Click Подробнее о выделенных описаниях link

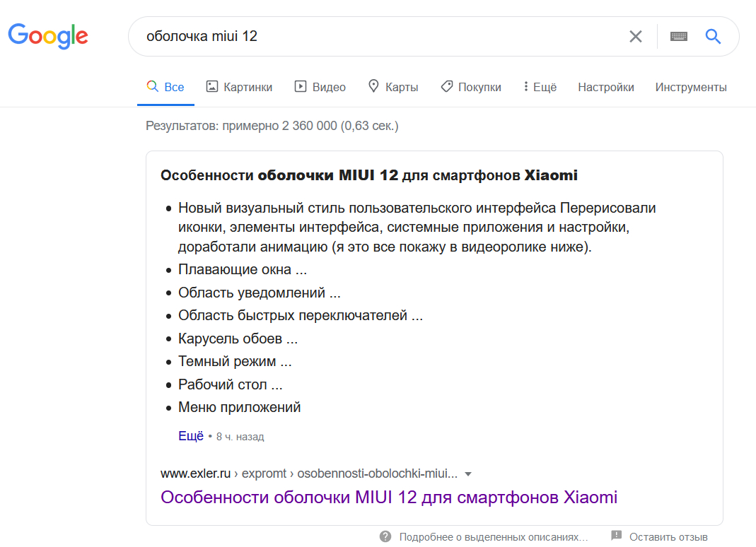tap(493, 536)
